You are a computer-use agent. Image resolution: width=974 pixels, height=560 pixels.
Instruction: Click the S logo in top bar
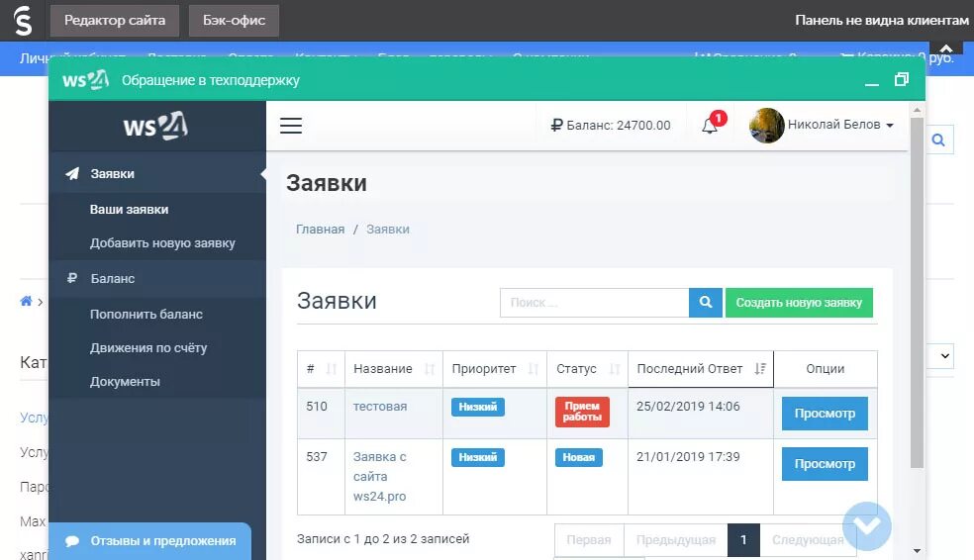(23, 21)
